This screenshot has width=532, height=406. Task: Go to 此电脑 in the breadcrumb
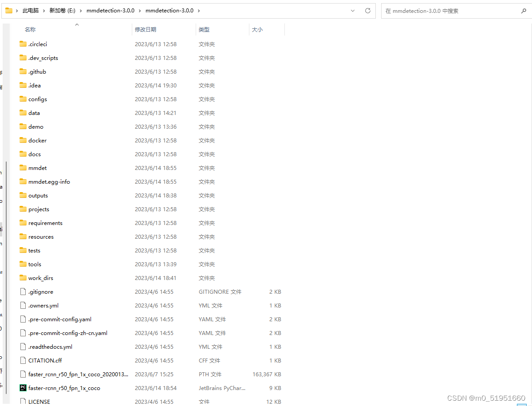click(31, 11)
